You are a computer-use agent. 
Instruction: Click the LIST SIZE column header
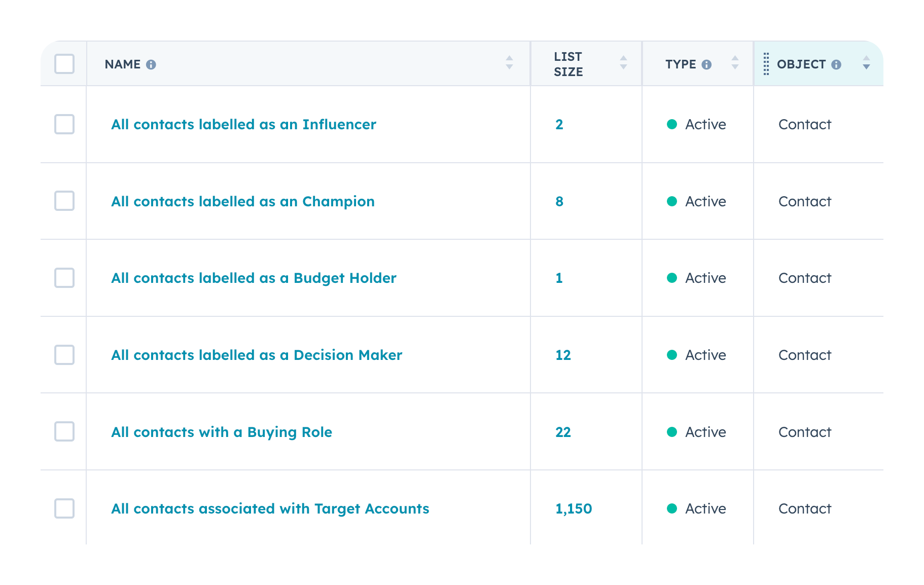(567, 64)
